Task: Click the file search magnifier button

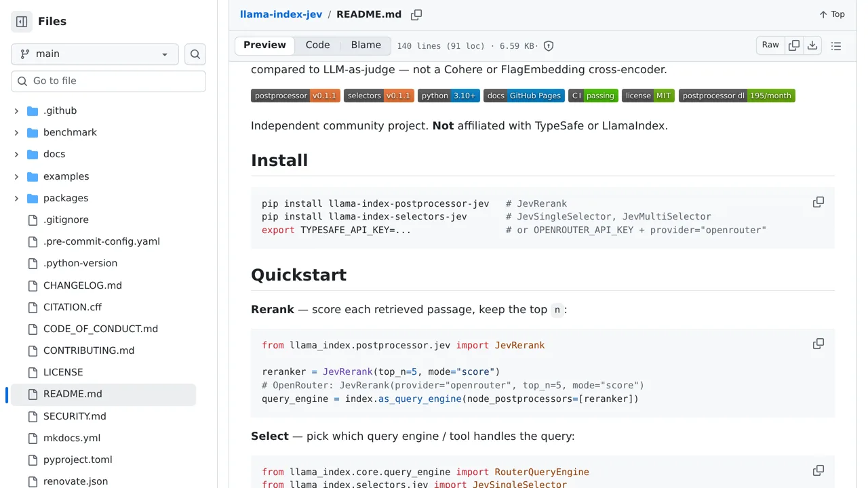Action: pyautogui.click(x=195, y=54)
